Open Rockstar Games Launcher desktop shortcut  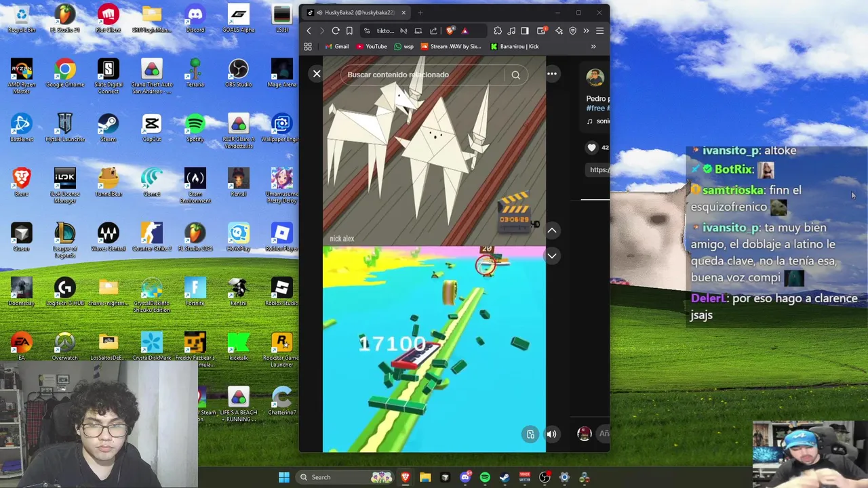coord(282,350)
